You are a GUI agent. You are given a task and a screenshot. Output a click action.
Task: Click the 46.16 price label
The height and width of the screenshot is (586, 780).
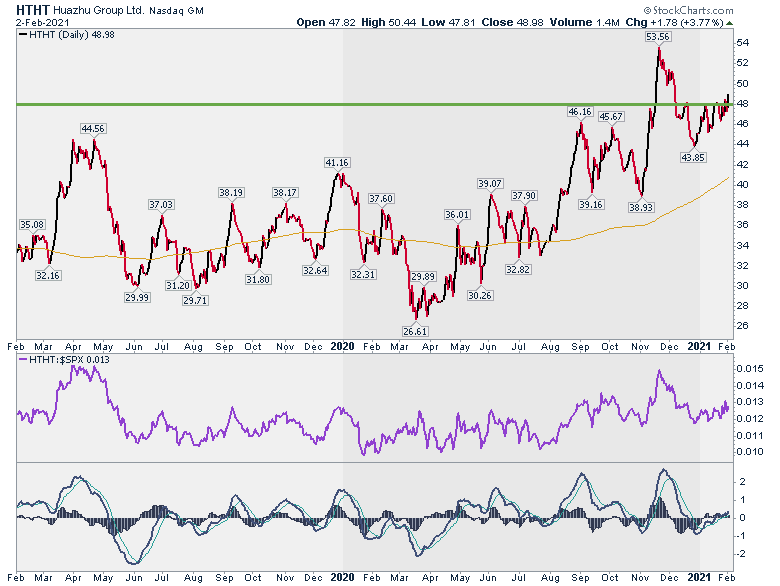pyautogui.click(x=580, y=112)
